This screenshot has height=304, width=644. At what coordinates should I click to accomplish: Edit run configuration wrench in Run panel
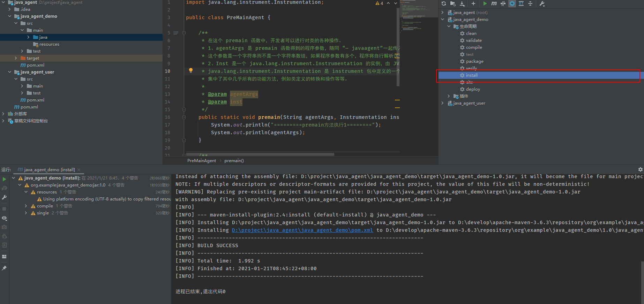pyautogui.click(x=4, y=197)
